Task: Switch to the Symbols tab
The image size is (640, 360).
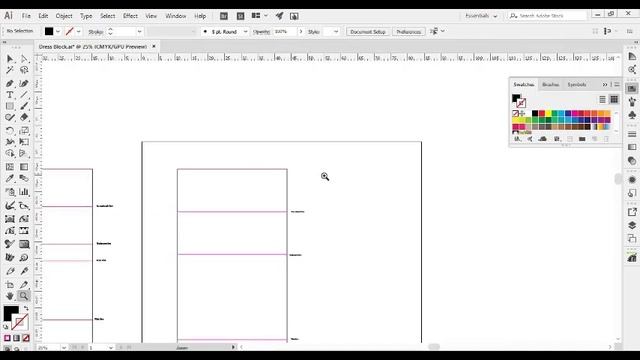Action: pyautogui.click(x=577, y=84)
